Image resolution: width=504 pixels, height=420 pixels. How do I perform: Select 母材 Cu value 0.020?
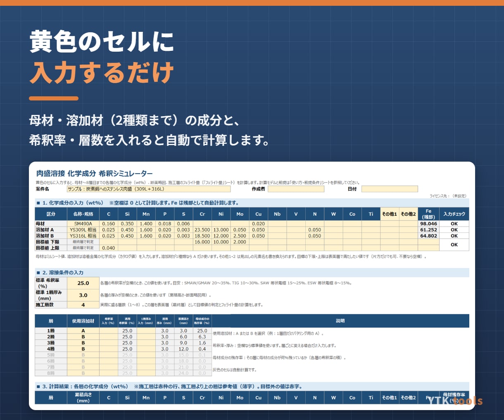[x=259, y=224]
